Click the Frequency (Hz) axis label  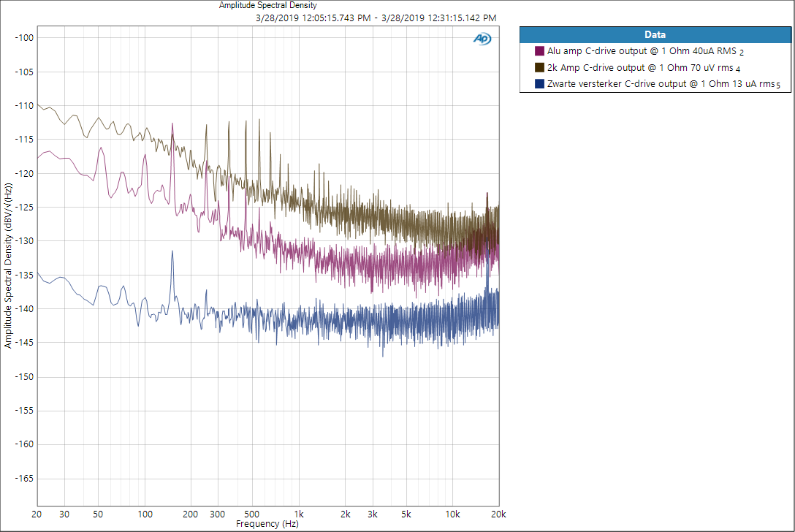[x=267, y=524]
